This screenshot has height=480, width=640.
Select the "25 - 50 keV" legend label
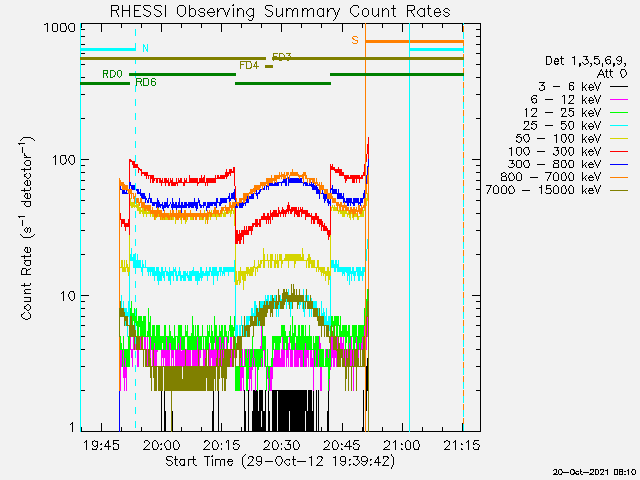click(562, 126)
